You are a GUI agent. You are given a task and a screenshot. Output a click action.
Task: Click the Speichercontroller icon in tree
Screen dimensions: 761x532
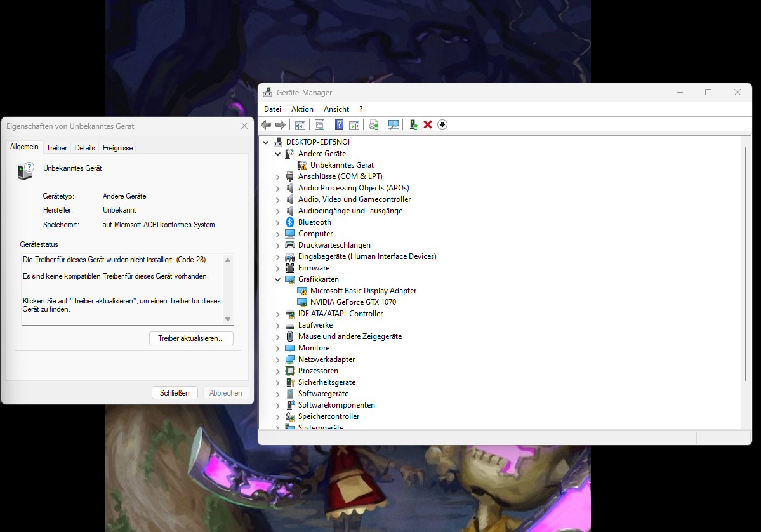pos(290,416)
